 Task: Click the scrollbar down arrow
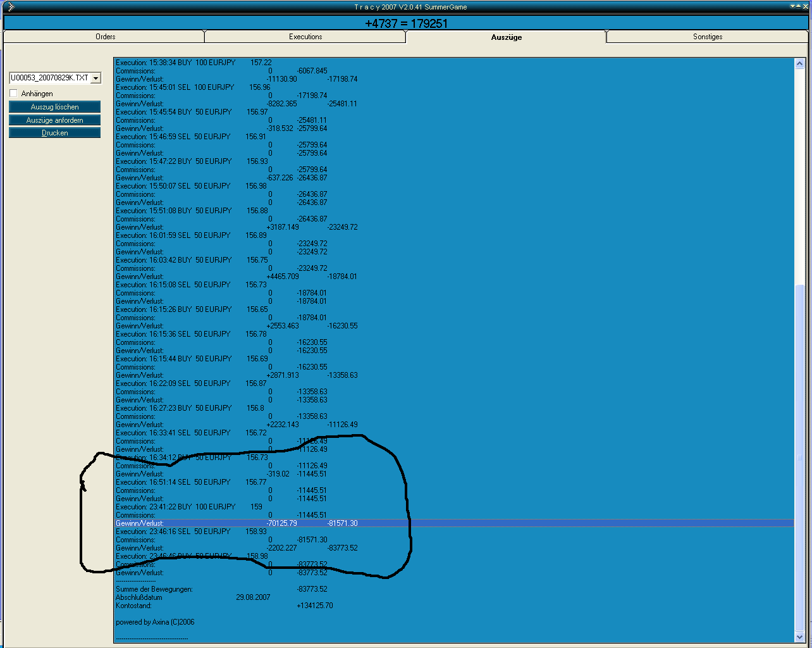point(799,637)
